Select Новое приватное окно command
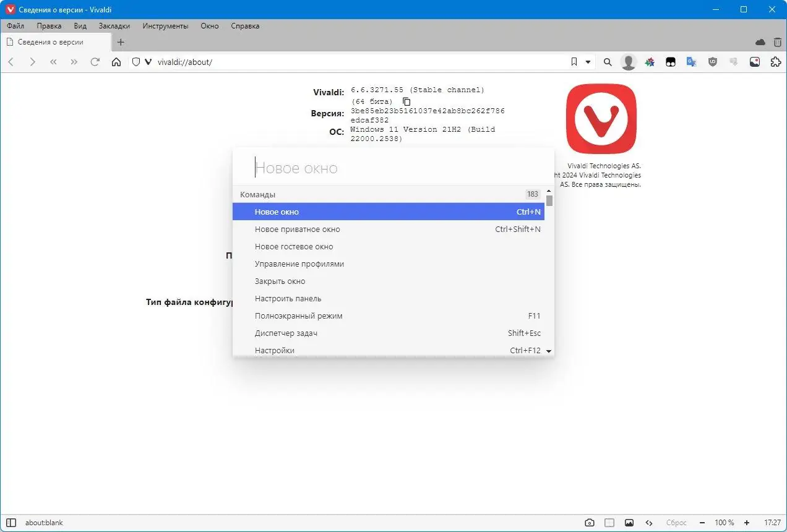This screenshot has width=787, height=532. click(x=298, y=229)
